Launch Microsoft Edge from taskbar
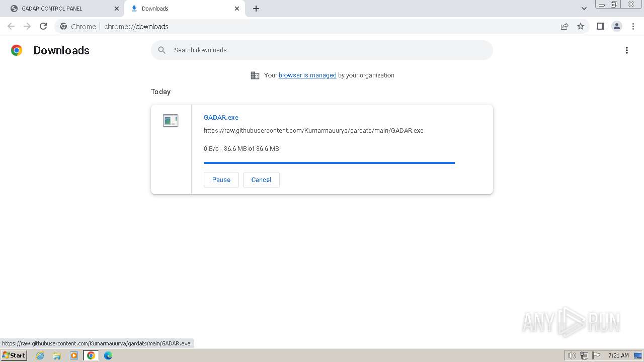The image size is (644, 362). [108, 355]
